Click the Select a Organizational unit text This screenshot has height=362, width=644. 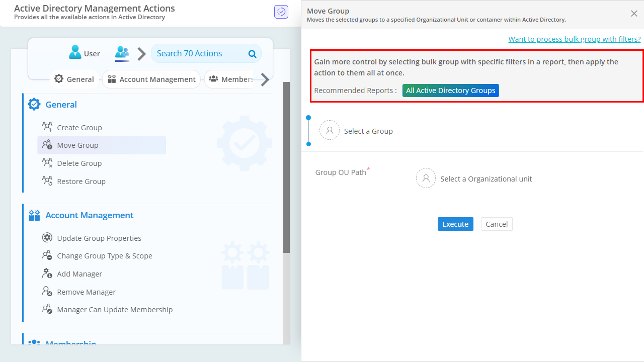[486, 179]
